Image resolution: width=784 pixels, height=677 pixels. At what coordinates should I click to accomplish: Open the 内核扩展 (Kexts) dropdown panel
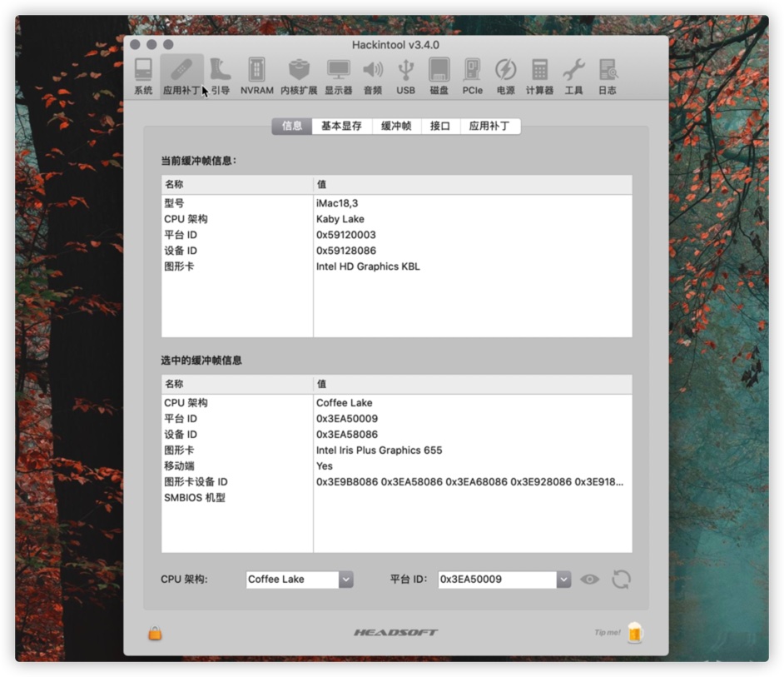coord(298,75)
